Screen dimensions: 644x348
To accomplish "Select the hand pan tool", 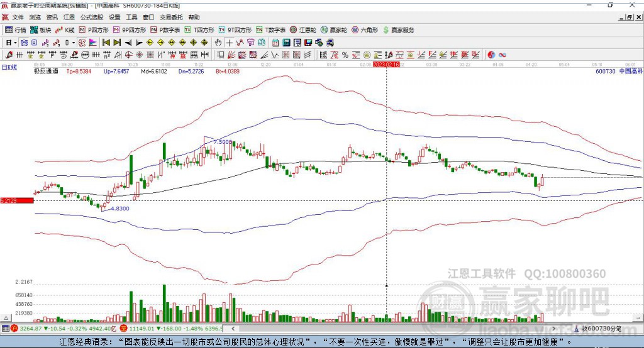I will pyautogui.click(x=218, y=43).
